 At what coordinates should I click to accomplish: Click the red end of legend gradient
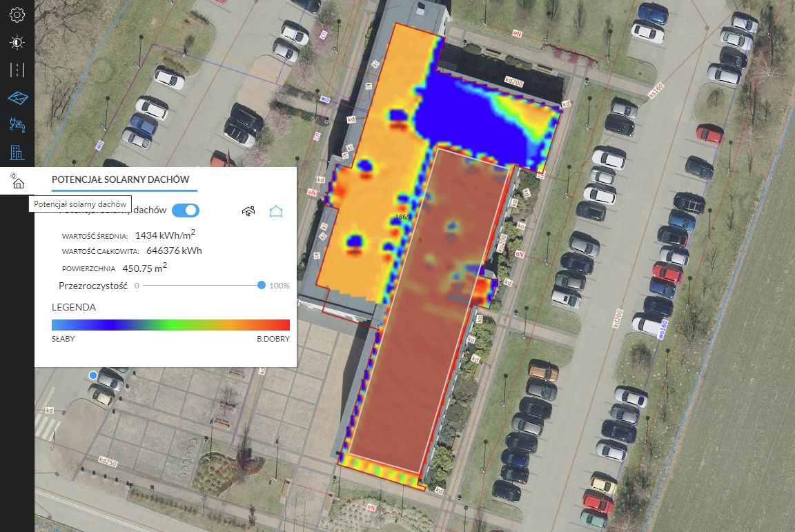coord(283,325)
